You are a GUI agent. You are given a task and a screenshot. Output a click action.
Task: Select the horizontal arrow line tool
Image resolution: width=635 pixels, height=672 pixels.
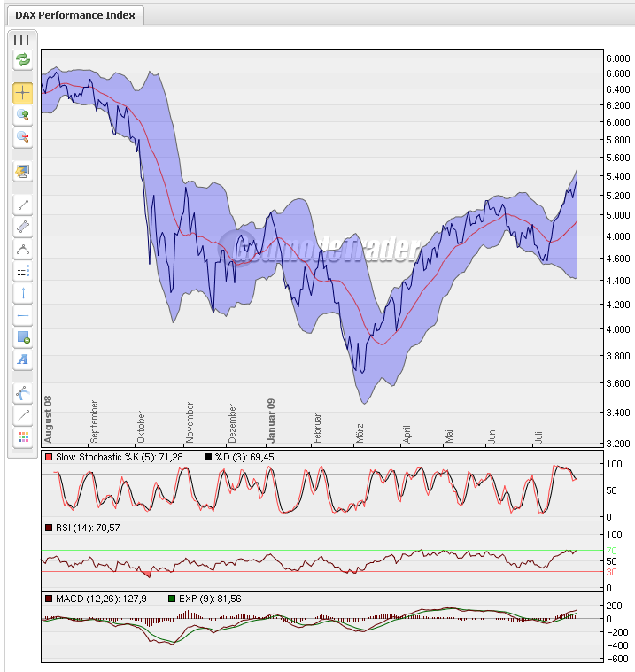pyautogui.click(x=22, y=315)
